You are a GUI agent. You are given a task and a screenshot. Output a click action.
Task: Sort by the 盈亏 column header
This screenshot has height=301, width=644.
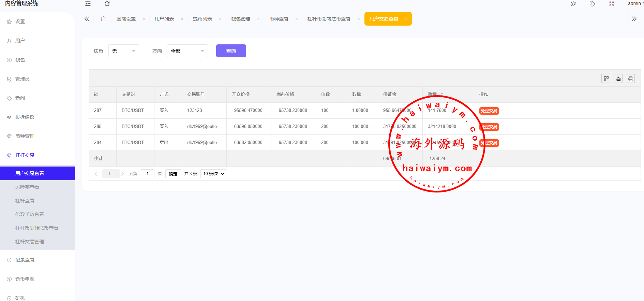433,94
